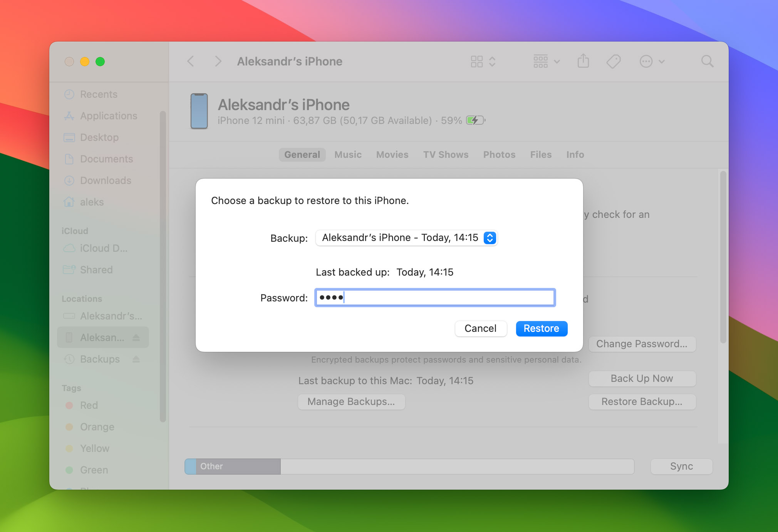Click the Share toolbar icon
Viewport: 778px width, 532px height.
pos(583,61)
